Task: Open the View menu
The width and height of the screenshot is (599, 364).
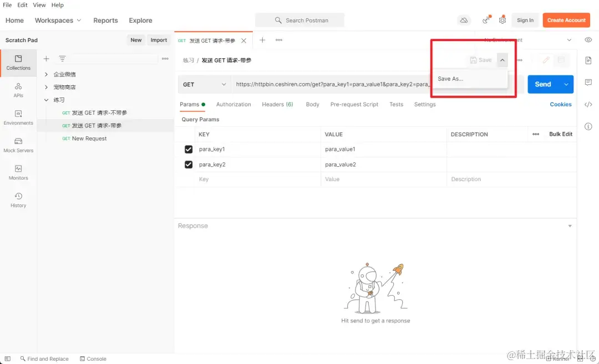Action: click(x=39, y=5)
